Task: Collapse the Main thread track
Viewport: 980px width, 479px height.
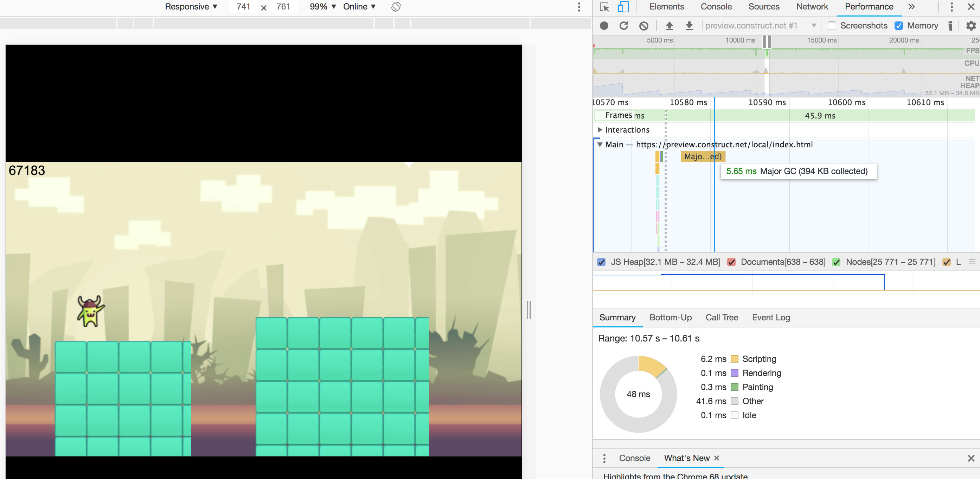Action: tap(600, 145)
